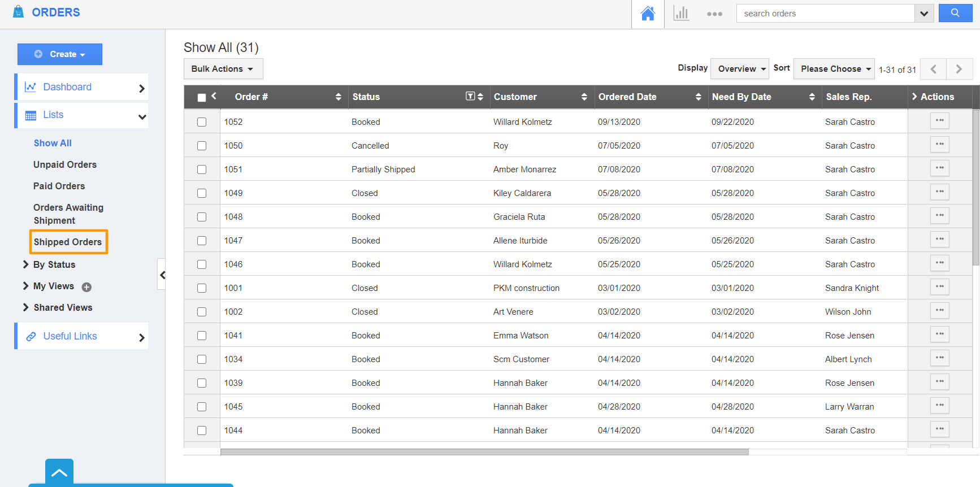Open the Display Overview dropdown
The image size is (980, 487).
coord(739,69)
